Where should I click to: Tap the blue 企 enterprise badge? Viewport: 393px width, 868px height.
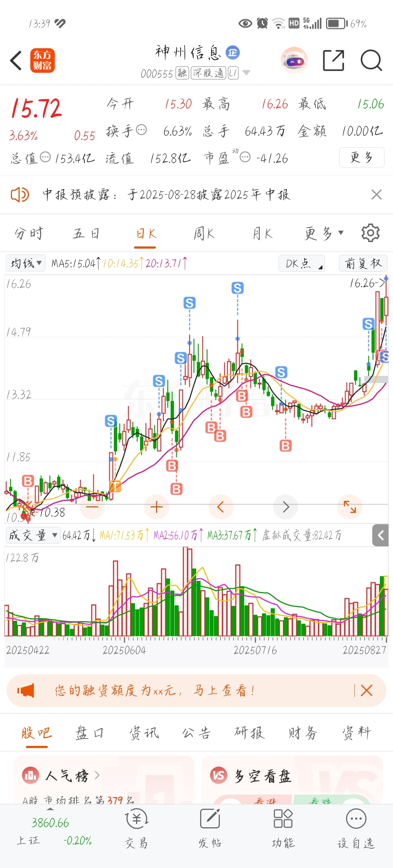233,53
